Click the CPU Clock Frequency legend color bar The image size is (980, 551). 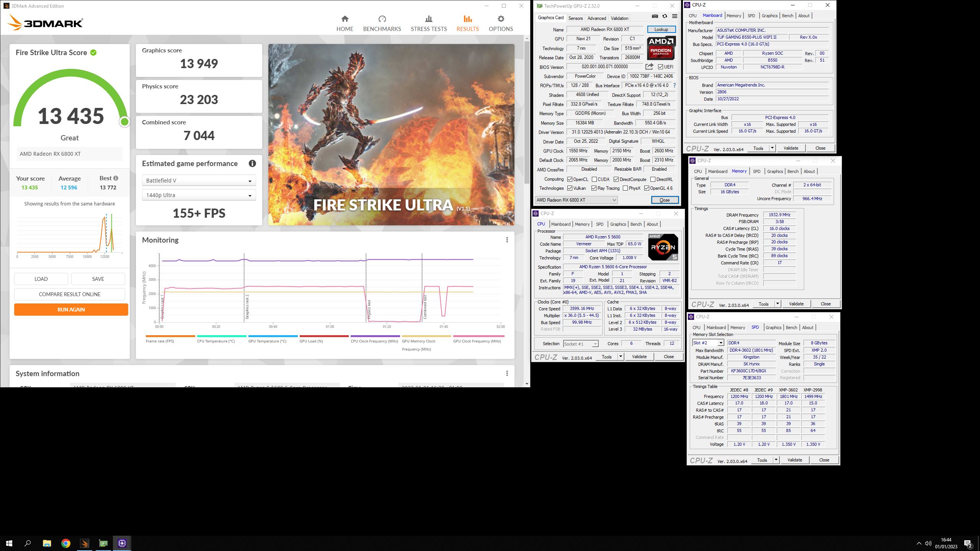(375, 336)
